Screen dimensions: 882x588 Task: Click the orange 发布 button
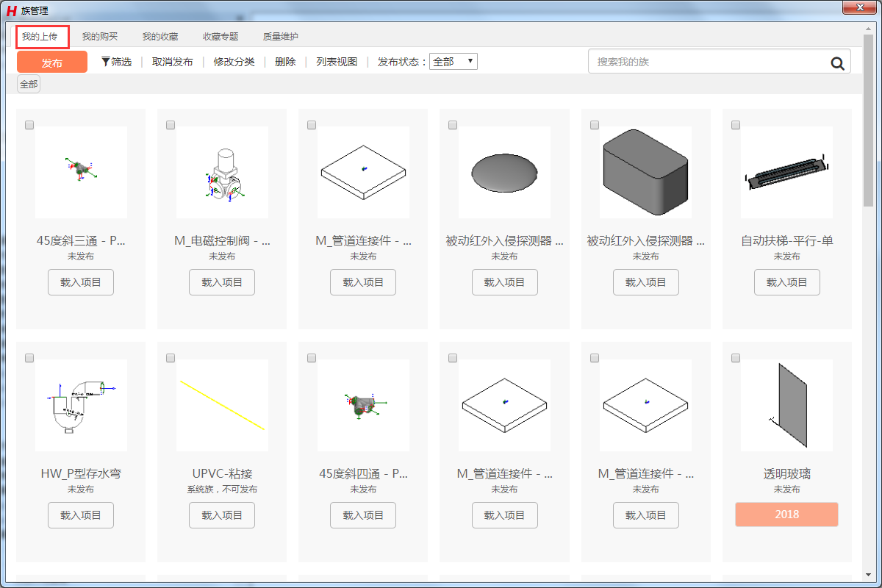[x=52, y=62]
